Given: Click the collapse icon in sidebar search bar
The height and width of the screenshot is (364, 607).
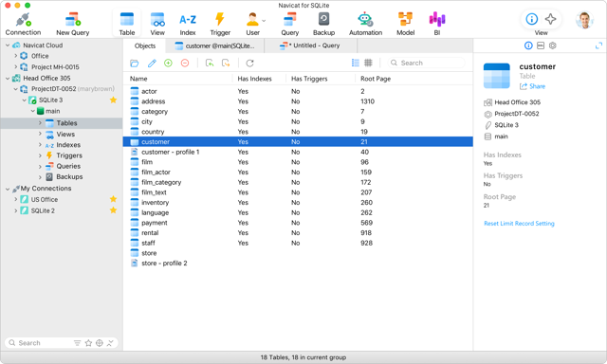Looking at the screenshot, I should [110, 343].
